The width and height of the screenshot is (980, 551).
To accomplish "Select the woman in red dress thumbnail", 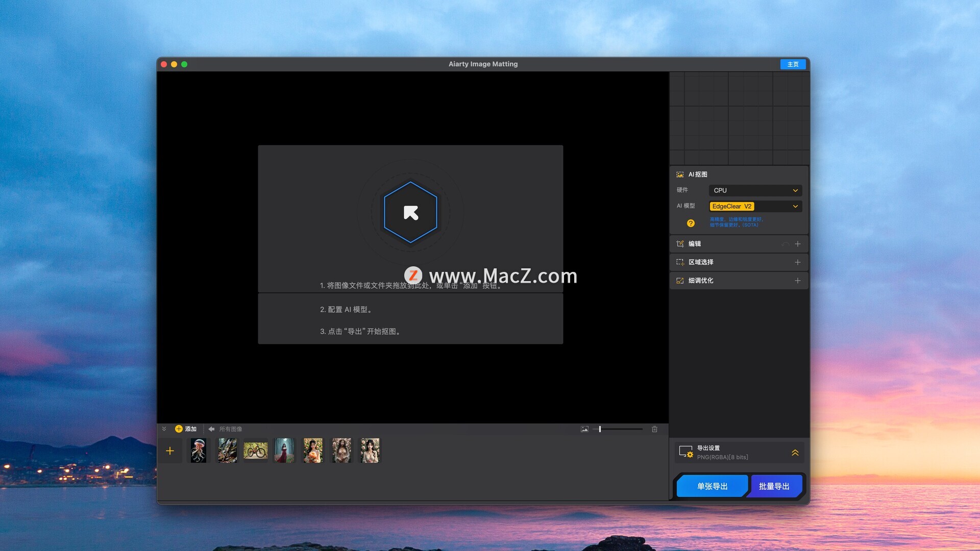I will pyautogui.click(x=284, y=451).
